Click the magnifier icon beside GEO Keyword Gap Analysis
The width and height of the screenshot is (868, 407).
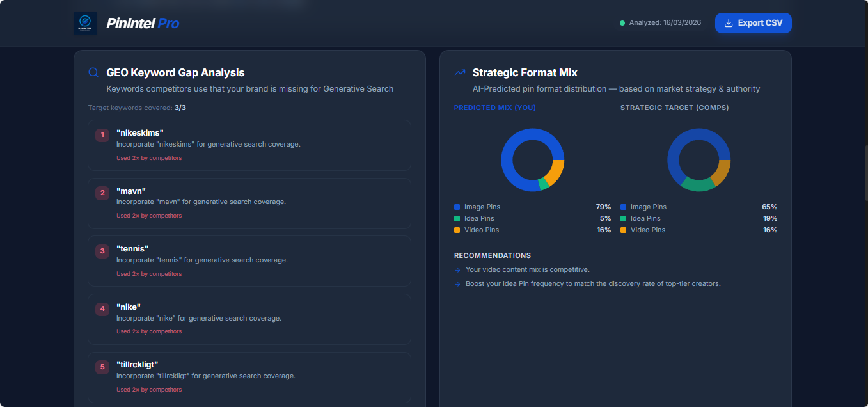click(x=93, y=73)
